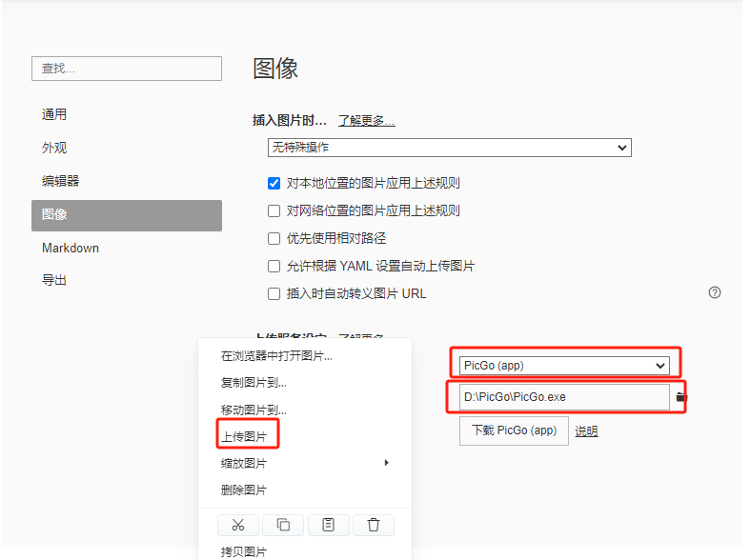Viewport: 751px width, 560px height.
Task: Enable 对网络位置的图片应用上述规则 checkbox
Action: 274,211
